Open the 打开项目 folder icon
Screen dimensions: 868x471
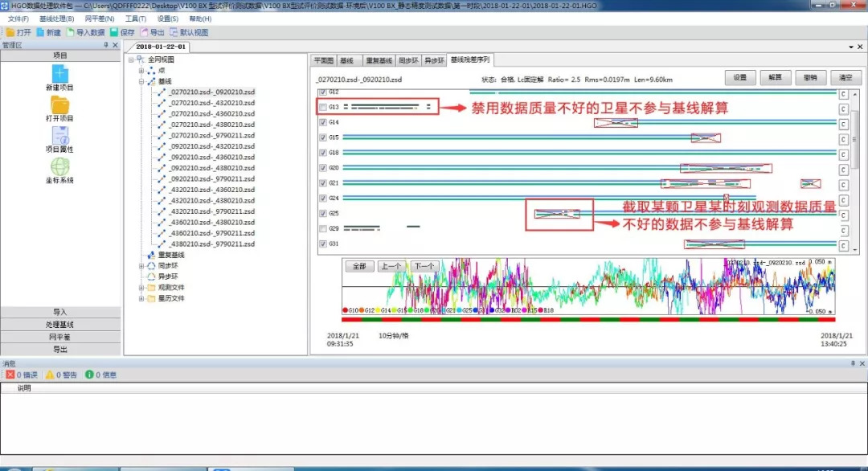point(59,104)
